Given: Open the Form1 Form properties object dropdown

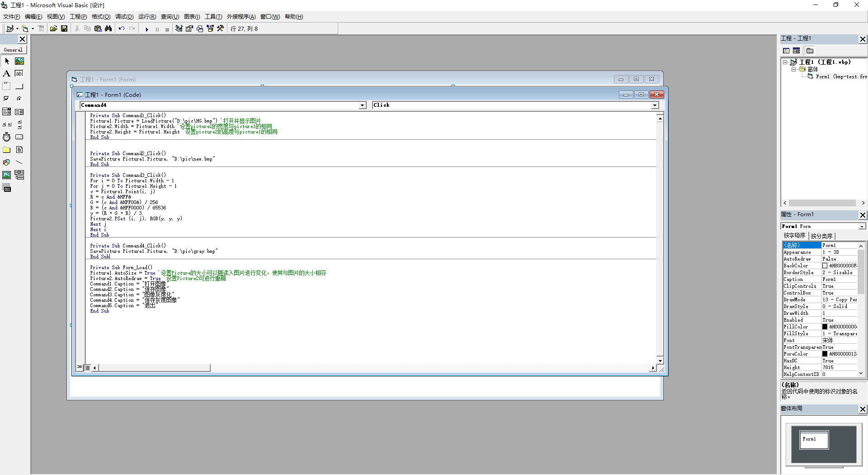Looking at the screenshot, I should click(862, 227).
